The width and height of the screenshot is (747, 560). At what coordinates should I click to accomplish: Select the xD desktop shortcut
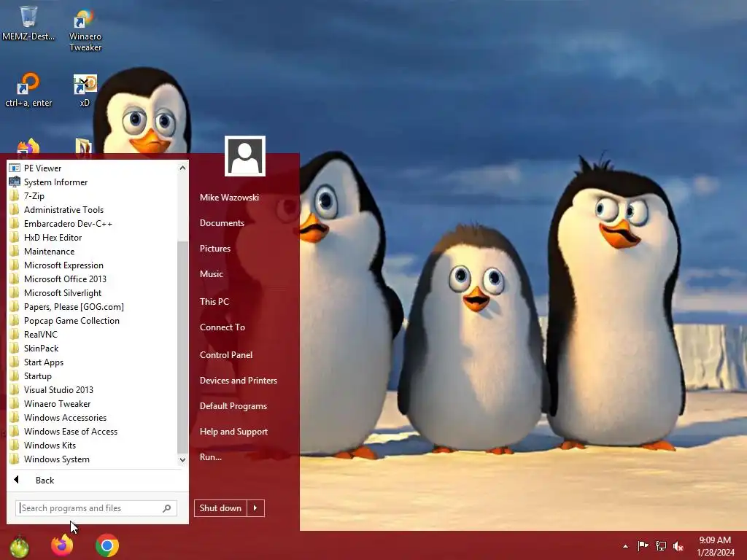85,90
